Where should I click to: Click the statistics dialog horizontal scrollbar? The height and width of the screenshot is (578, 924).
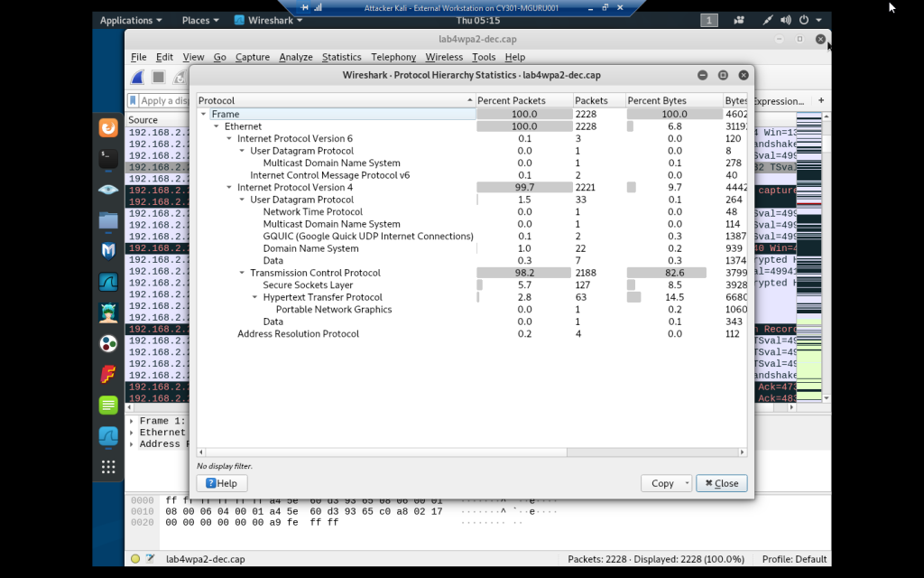[385, 452]
